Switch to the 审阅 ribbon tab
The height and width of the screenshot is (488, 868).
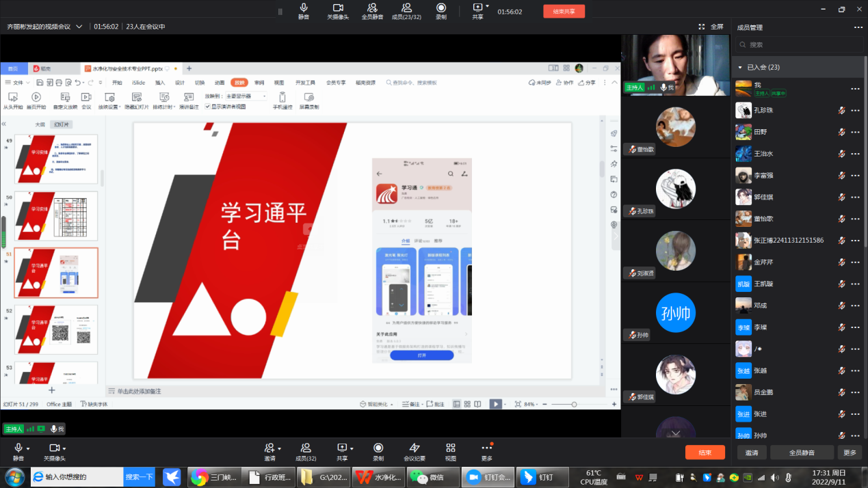(x=259, y=83)
